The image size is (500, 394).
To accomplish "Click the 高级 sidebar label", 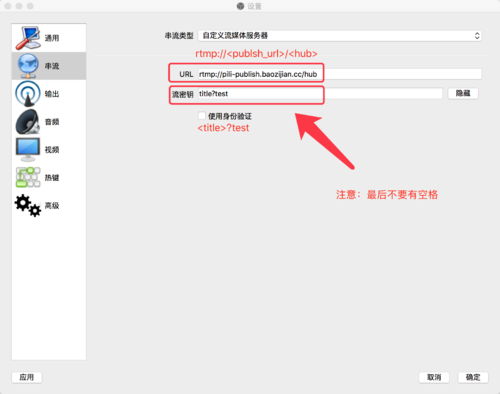I will point(52,206).
